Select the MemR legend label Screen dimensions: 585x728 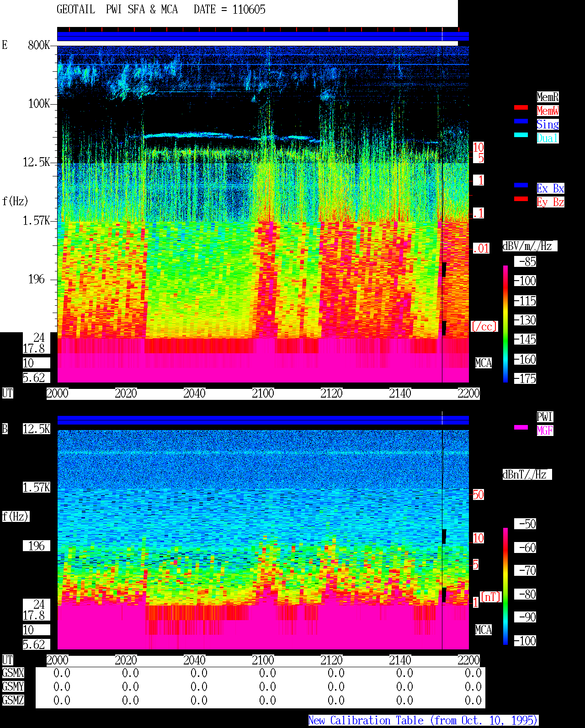(x=548, y=97)
